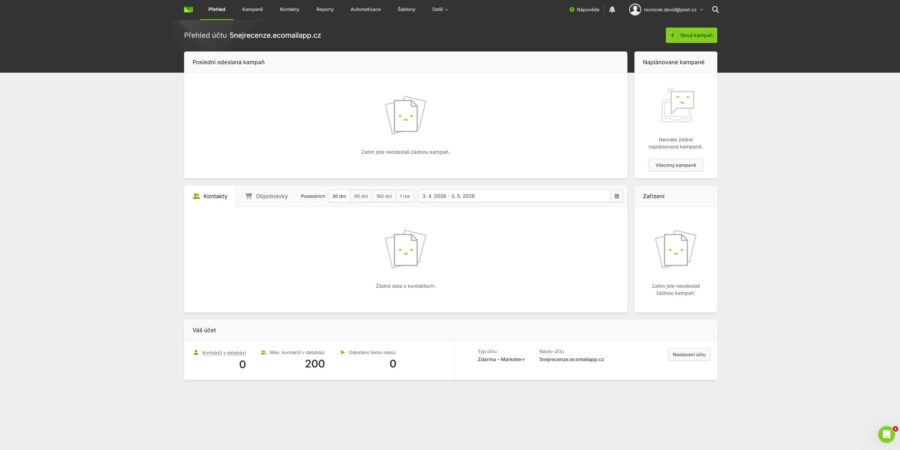
Task: Click the Všechny kampaně button
Action: tap(676, 165)
